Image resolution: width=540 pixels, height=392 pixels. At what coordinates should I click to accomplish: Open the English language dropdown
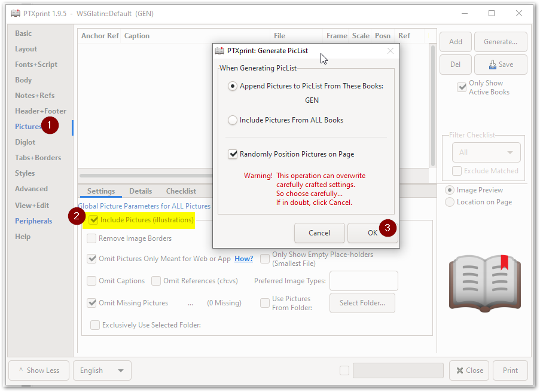point(102,370)
